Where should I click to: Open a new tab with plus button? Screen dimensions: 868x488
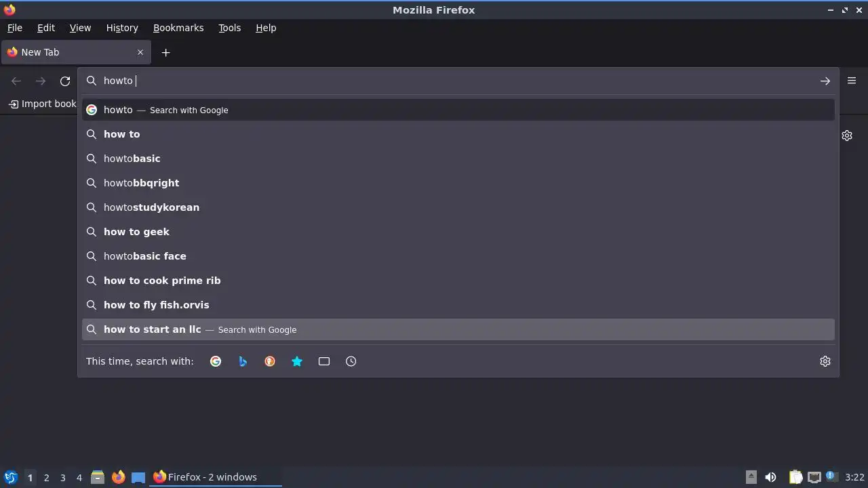[x=165, y=52]
